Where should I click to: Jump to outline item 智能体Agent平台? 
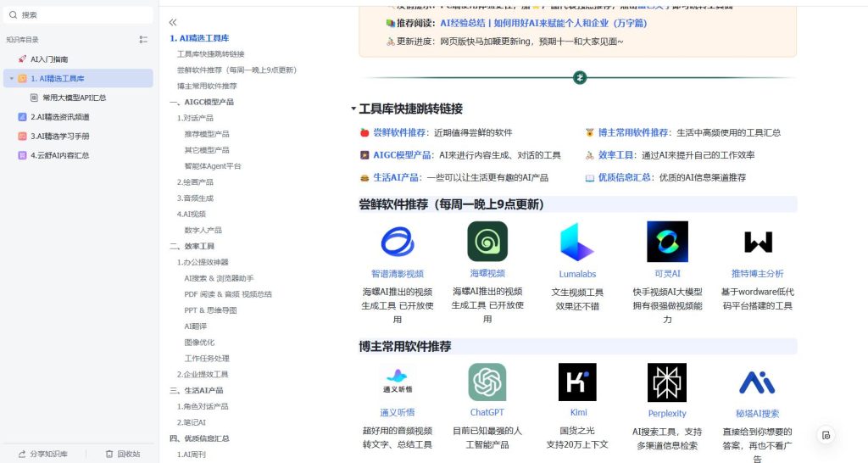213,165
